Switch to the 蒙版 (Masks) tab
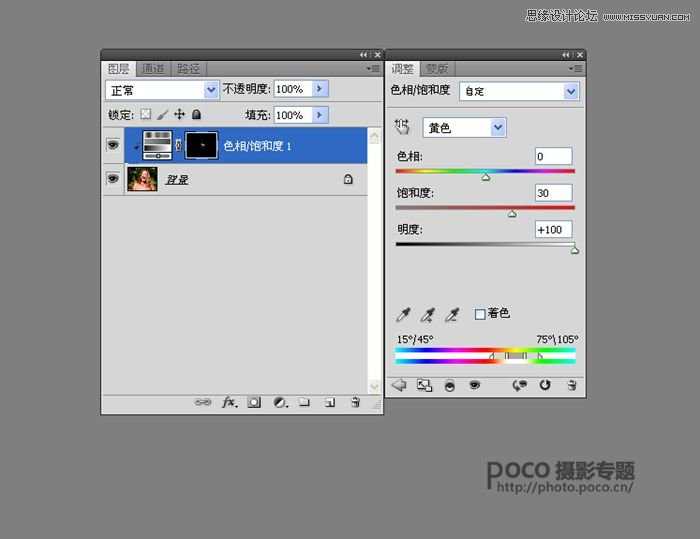The width and height of the screenshot is (700, 539). [436, 69]
